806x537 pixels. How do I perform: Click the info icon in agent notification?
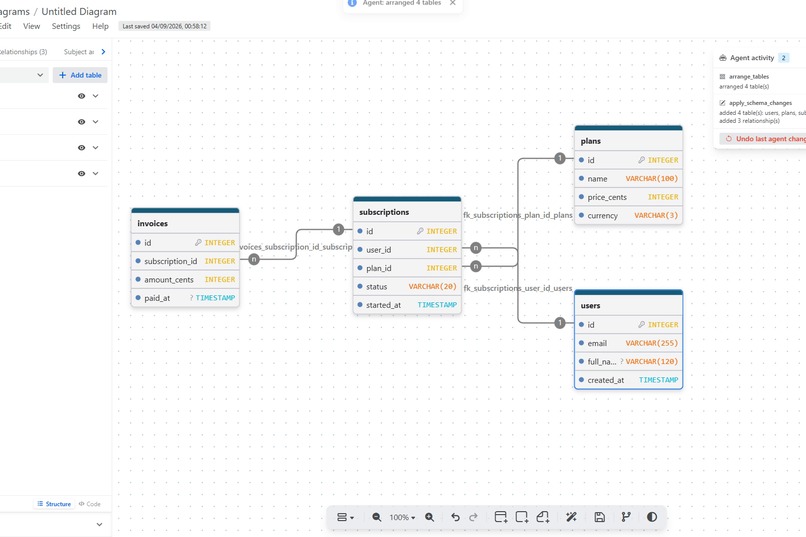coord(352,3)
